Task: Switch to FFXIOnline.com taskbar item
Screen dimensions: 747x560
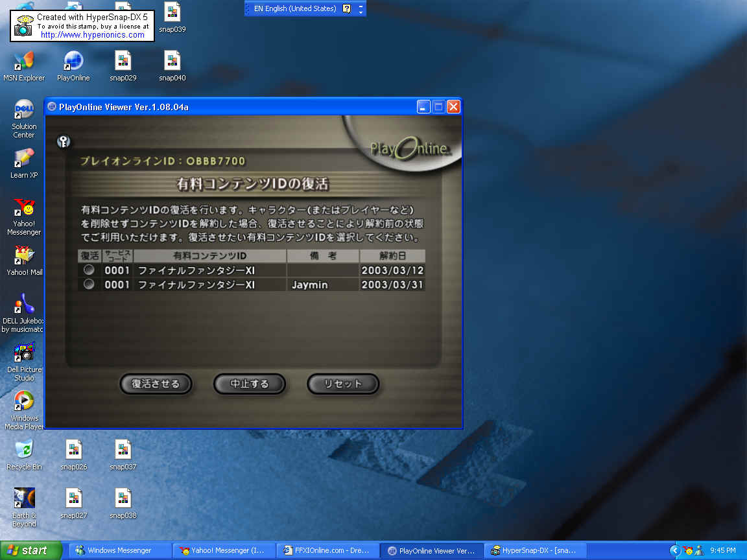Action: pos(327,550)
